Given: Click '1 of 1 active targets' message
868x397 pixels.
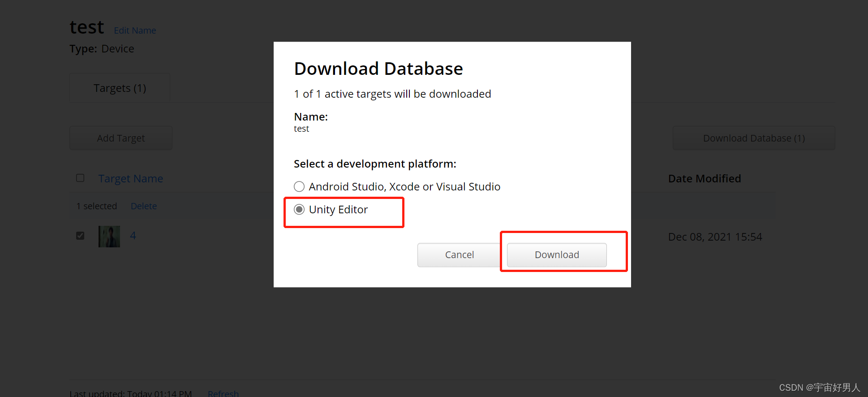Looking at the screenshot, I should (x=392, y=94).
